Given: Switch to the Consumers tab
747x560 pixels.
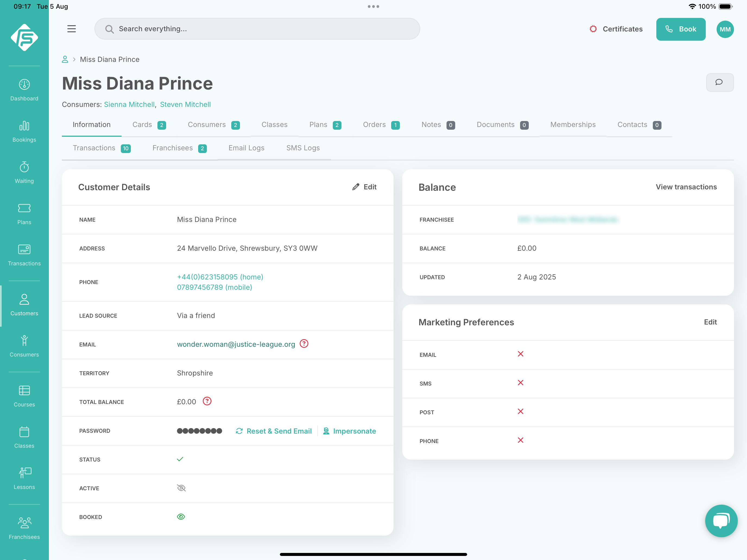Looking at the screenshot, I should [214, 125].
